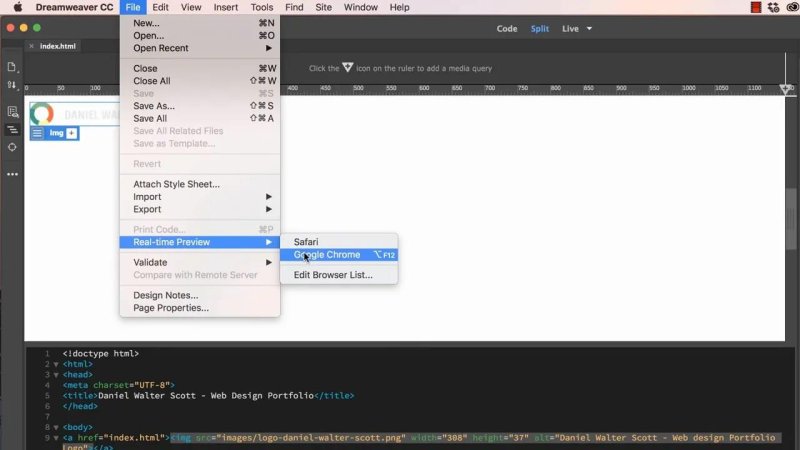Open the Apple menu
This screenshot has height=450, width=800.
(17, 7)
